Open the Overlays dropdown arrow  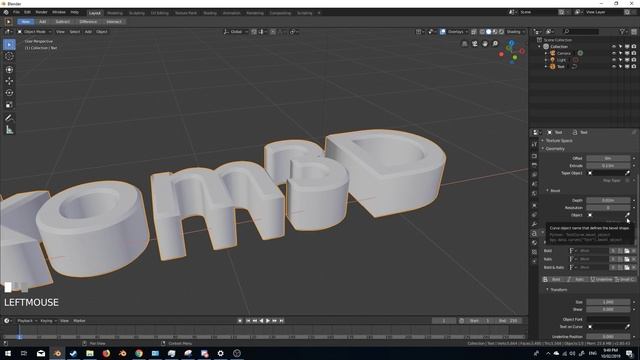tap(467, 31)
